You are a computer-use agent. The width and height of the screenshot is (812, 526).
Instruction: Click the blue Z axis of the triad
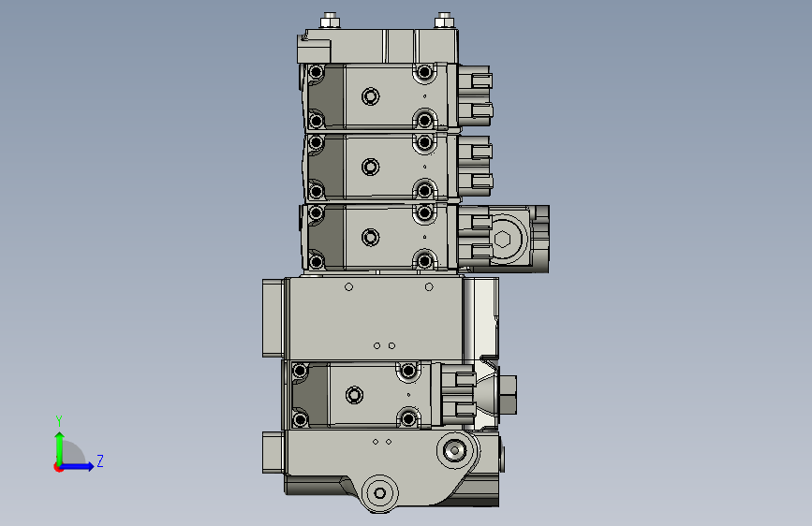[78, 466]
